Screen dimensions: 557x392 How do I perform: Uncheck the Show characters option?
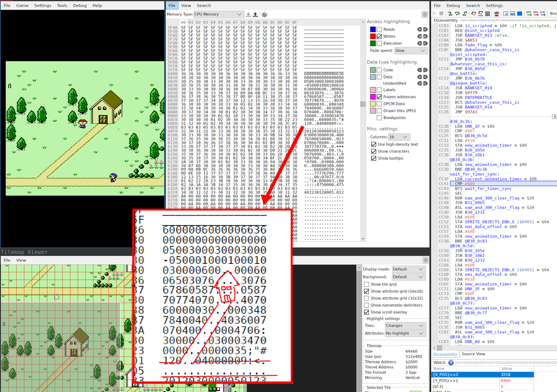[x=374, y=151]
